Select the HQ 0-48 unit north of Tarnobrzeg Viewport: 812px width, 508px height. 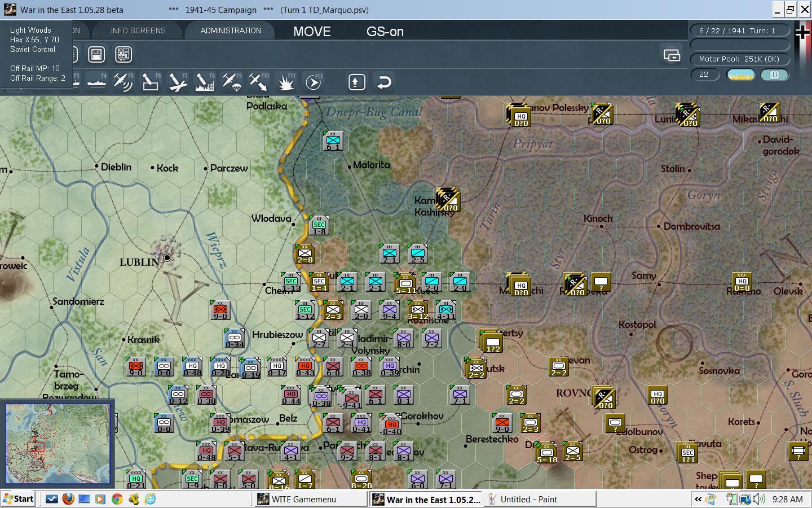[x=192, y=367]
